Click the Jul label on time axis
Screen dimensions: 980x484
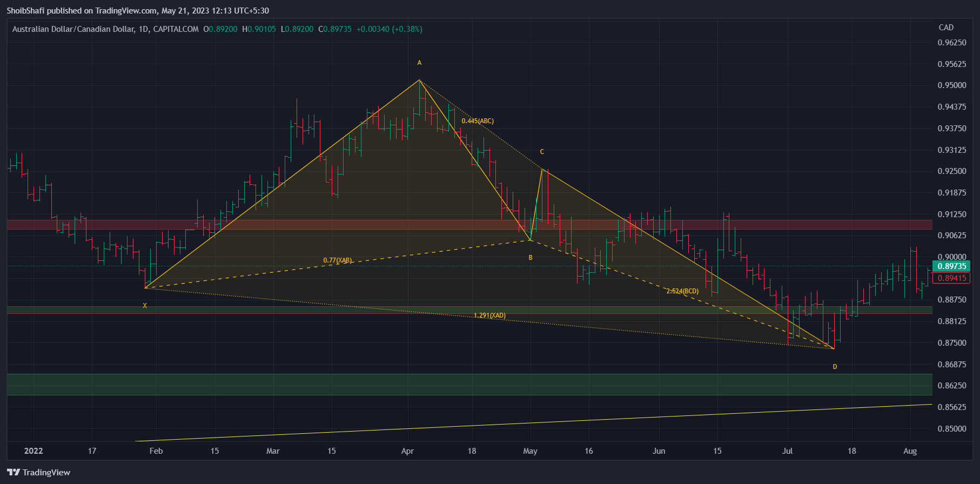(788, 451)
